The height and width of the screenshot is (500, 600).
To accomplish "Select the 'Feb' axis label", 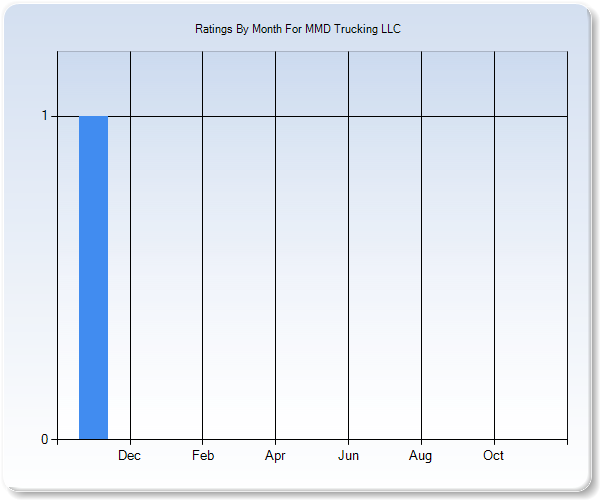I will pyautogui.click(x=203, y=456).
